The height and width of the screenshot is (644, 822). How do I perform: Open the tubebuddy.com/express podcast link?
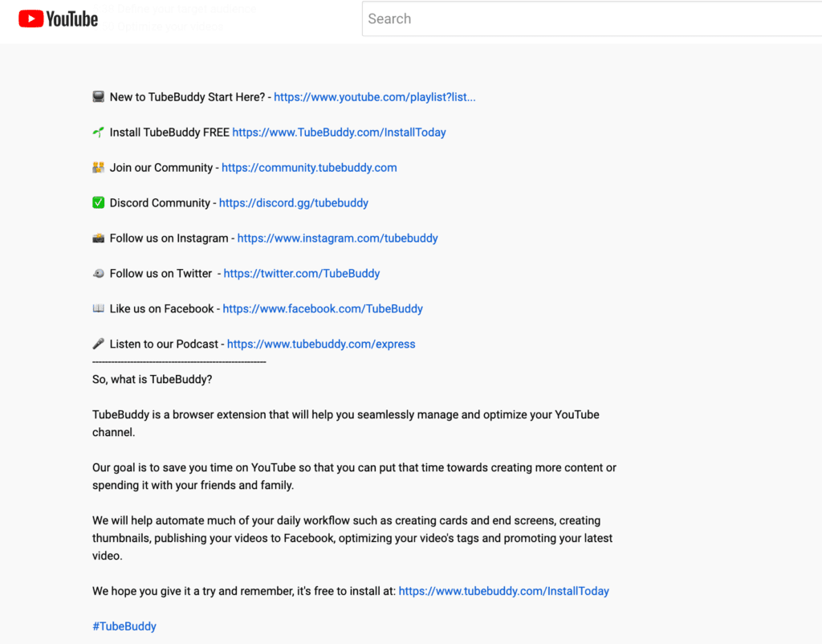coord(321,344)
